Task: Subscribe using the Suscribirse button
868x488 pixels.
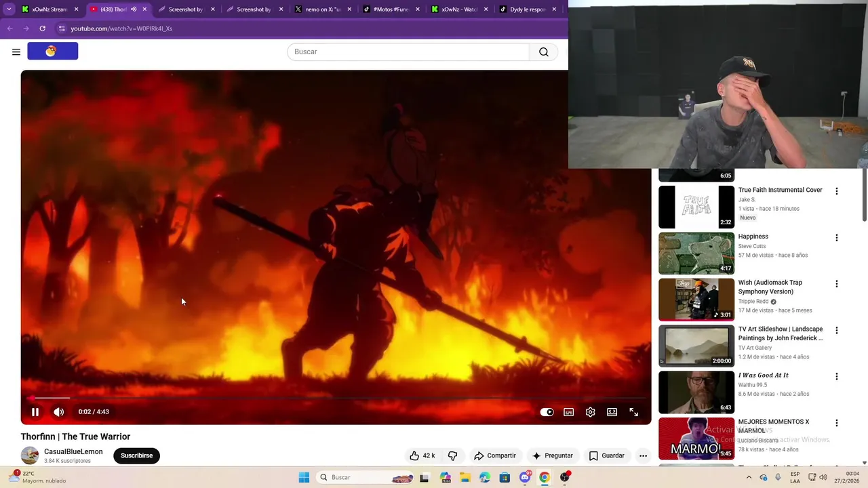Action: [x=136, y=455]
